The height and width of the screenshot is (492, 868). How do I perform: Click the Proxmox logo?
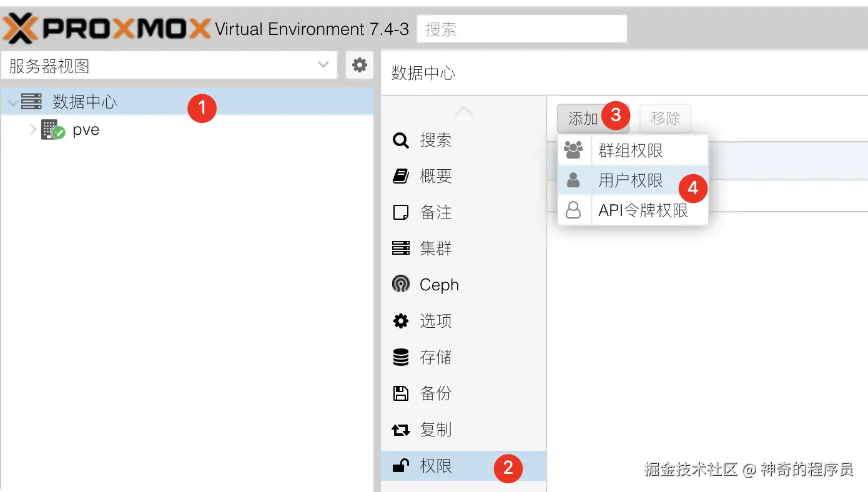click(107, 29)
